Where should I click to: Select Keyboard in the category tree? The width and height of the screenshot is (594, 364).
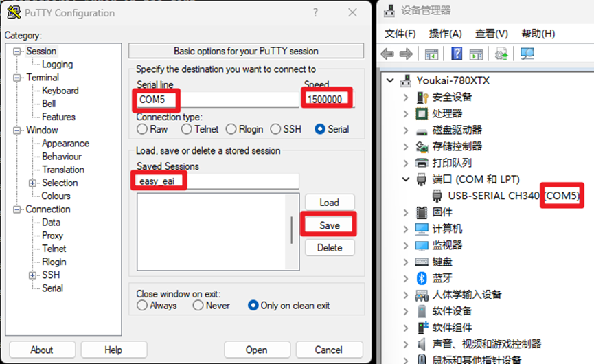(x=60, y=91)
